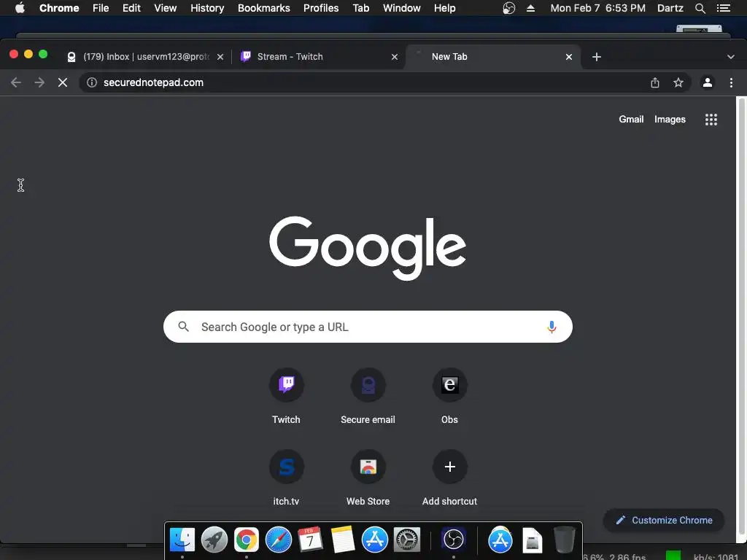The height and width of the screenshot is (560, 747).
Task: Close the Stream - Twitch tab
Action: click(x=395, y=57)
